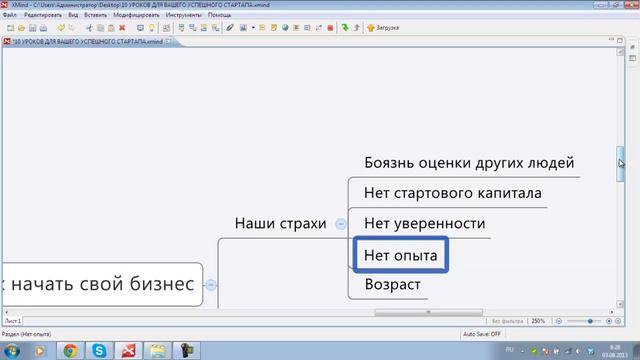This screenshot has width=640, height=360.
Task: Click the 250% zoom percentage
Action: click(x=538, y=321)
